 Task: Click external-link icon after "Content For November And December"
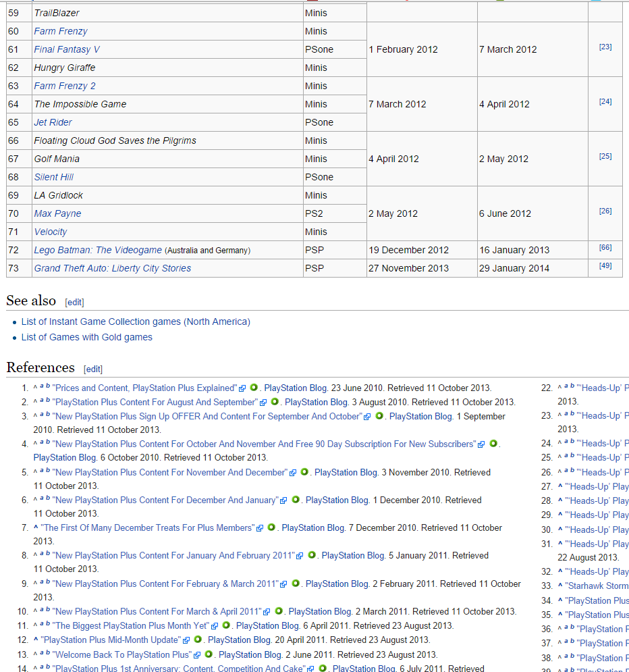(293, 473)
